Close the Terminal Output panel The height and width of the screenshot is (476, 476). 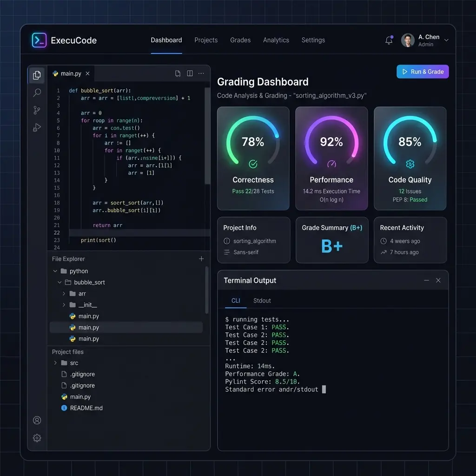[438, 280]
